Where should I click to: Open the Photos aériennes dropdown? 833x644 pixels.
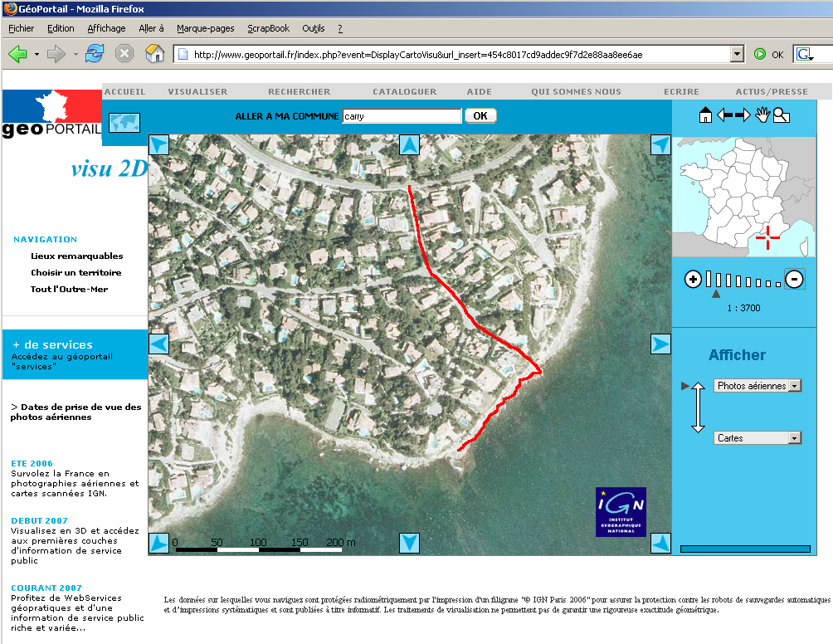757,386
